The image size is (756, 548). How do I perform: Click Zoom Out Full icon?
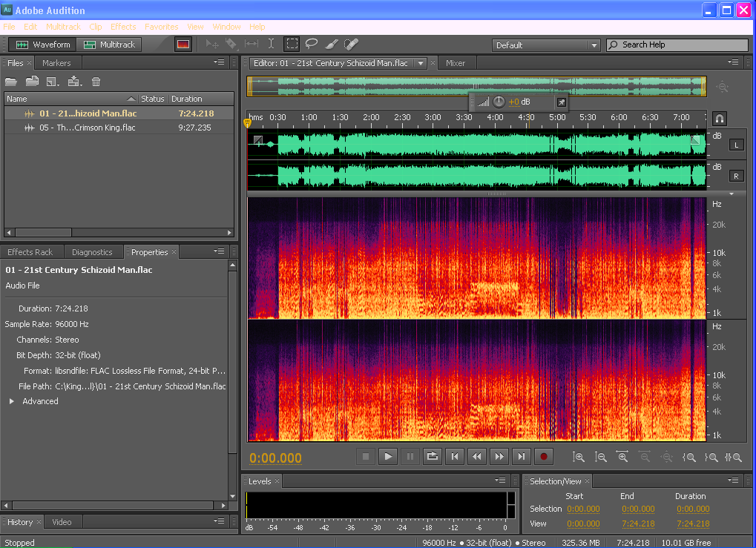(x=667, y=457)
